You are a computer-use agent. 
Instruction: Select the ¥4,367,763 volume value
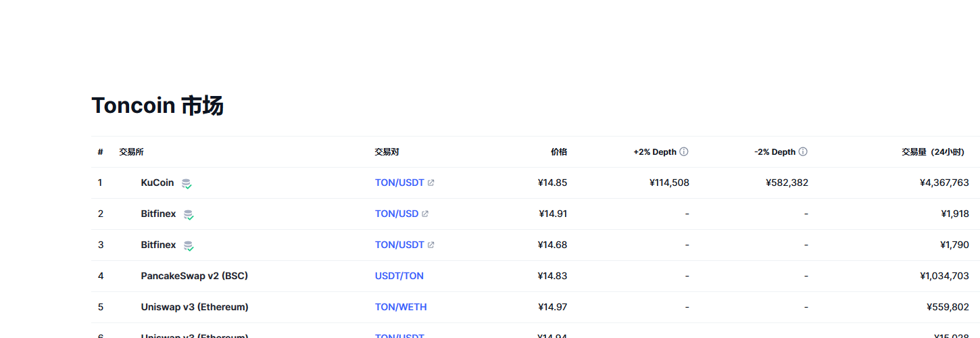[x=944, y=183]
